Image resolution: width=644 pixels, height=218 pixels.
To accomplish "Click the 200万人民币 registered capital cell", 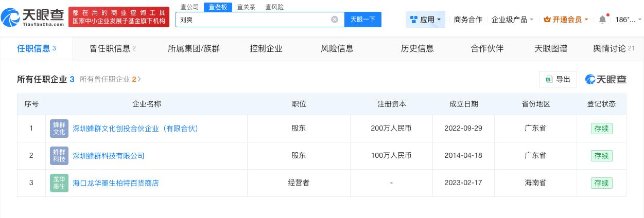I will 391,129.
